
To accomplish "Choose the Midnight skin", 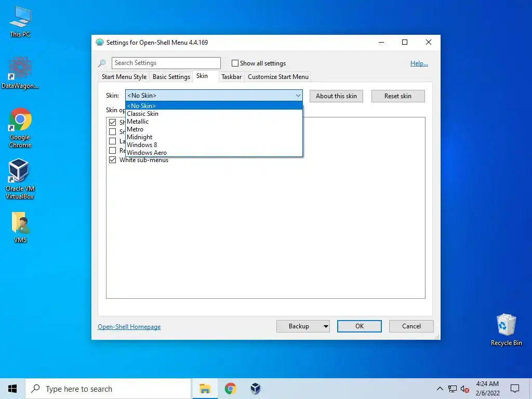I will [x=214, y=137].
